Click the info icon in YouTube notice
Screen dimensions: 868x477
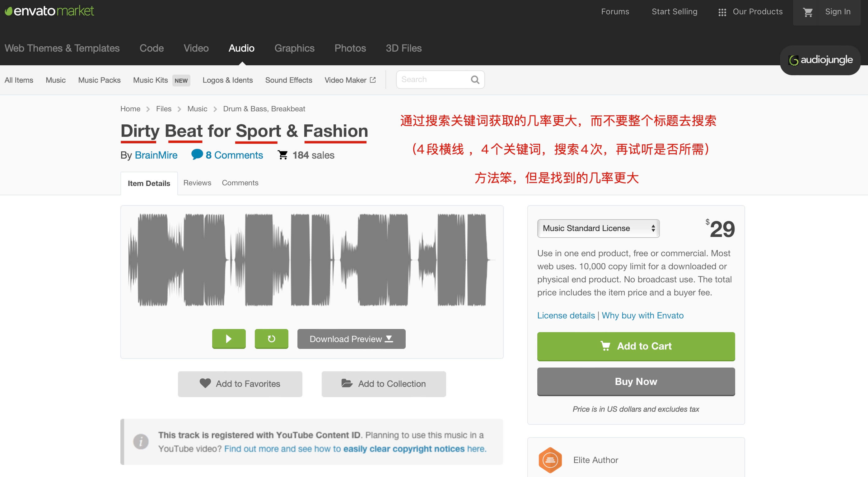(x=141, y=441)
